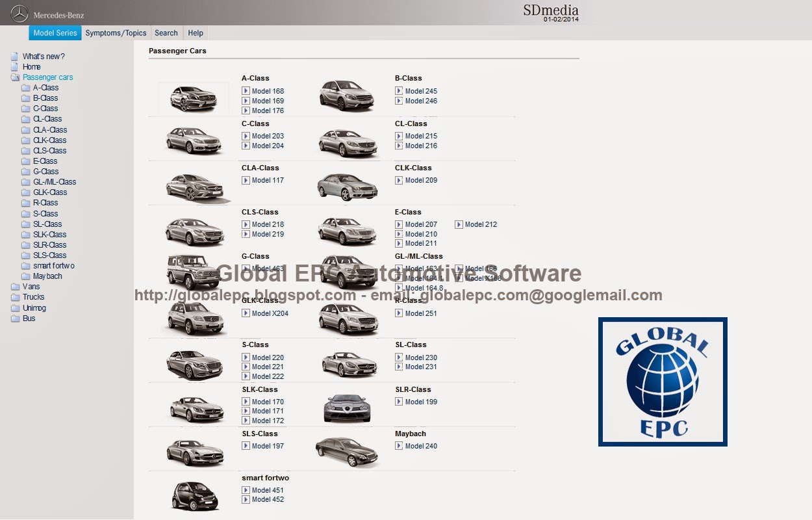Click arrow icon beside Model 230

point(399,357)
